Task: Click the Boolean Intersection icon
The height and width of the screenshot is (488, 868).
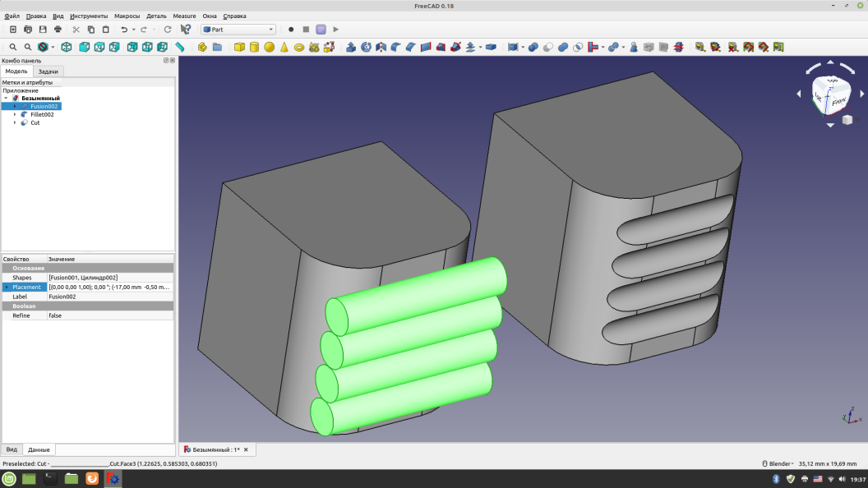Action: [x=578, y=47]
